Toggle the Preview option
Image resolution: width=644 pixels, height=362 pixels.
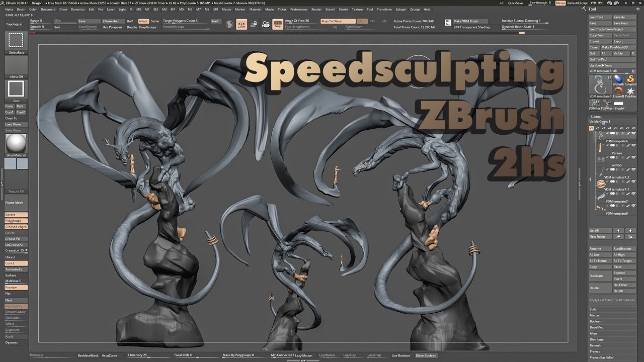pos(16,287)
